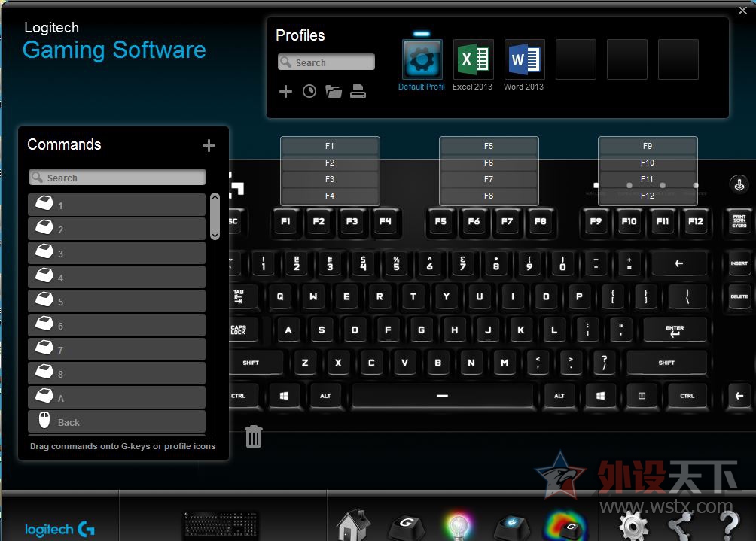Click the F5 assignment label
This screenshot has height=541, width=756.
(x=489, y=146)
